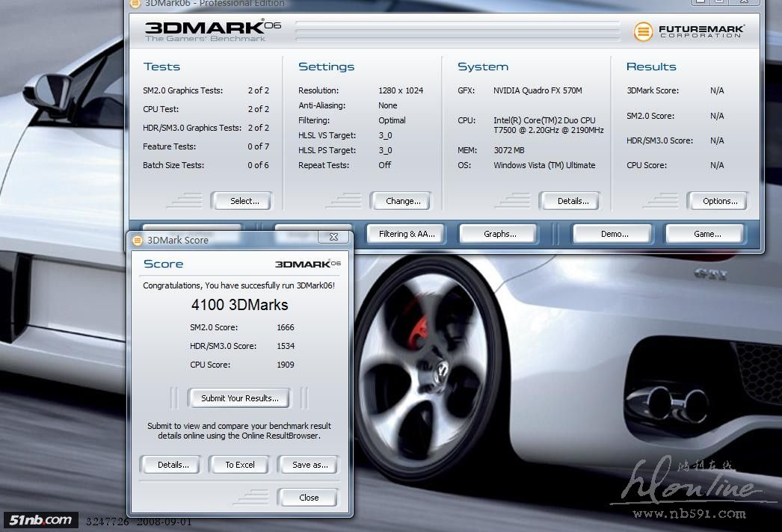View score Details... in Score dialog
This screenshot has width=782, height=532.
[173, 465]
